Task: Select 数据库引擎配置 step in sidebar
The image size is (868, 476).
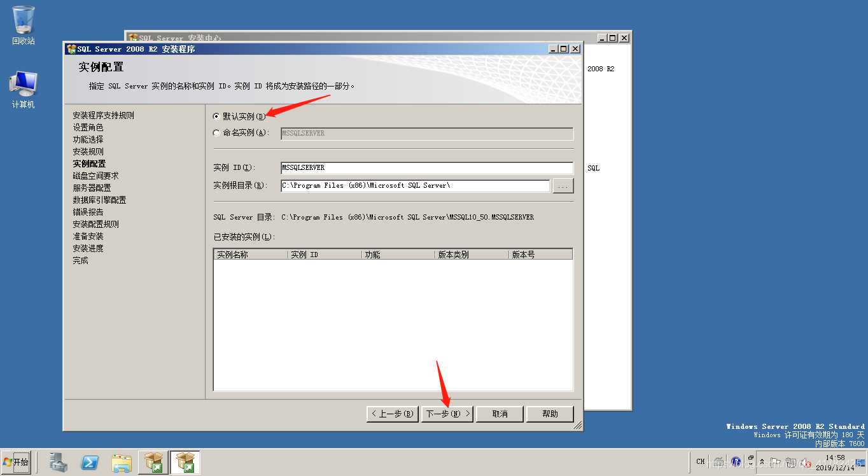Action: point(99,200)
